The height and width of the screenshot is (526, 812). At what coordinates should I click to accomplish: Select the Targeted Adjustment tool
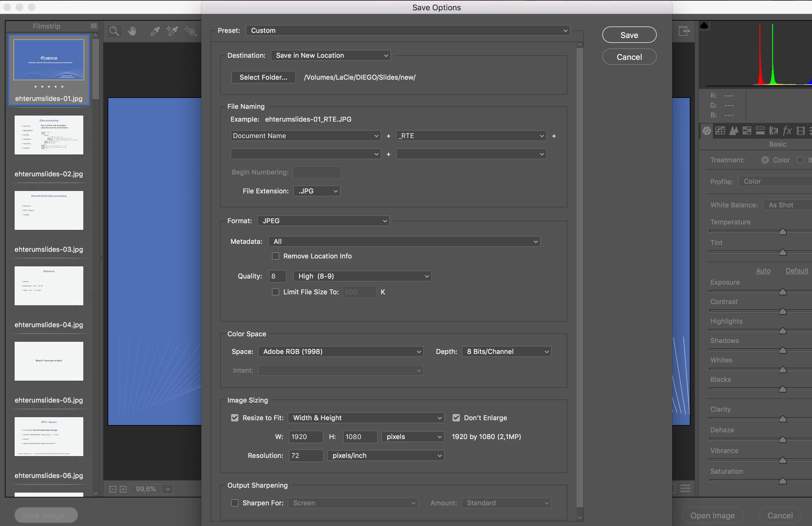coord(190,31)
